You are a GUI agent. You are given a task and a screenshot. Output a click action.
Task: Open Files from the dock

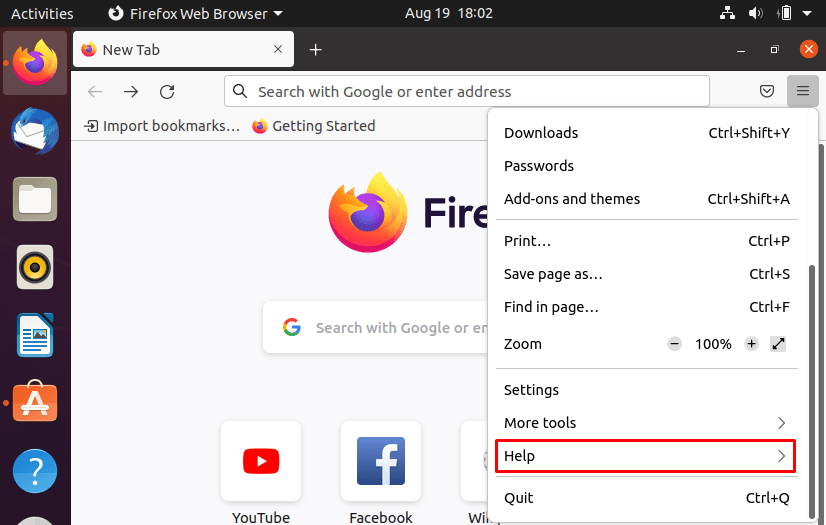tap(35, 199)
